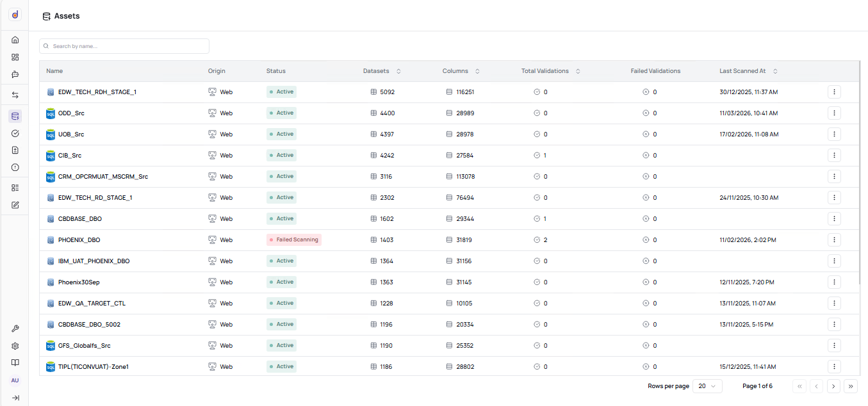Image resolution: width=868 pixels, height=406 pixels.
Task: Go to the last page with double-chevron button
Action: [x=851, y=386]
